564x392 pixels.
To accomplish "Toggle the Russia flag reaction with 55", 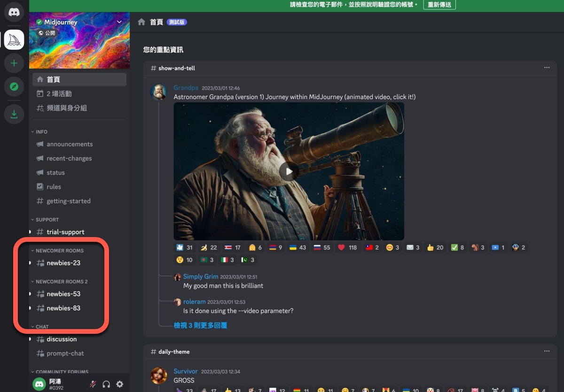I will (322, 247).
